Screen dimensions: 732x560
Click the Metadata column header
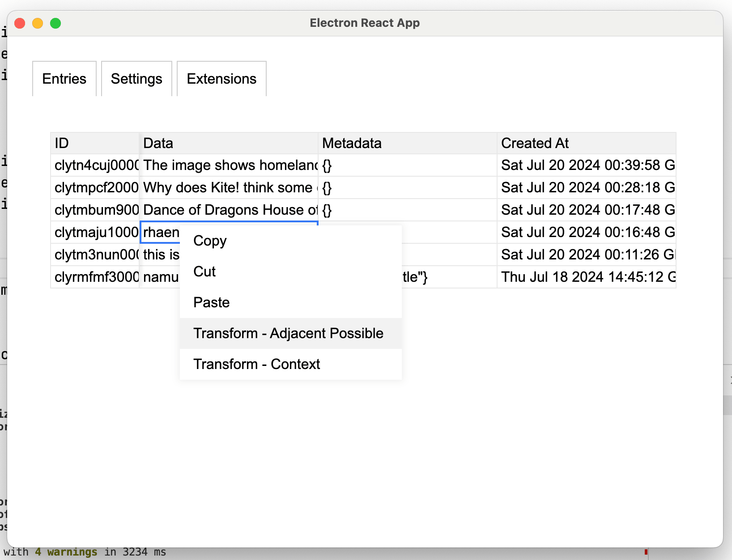click(407, 143)
